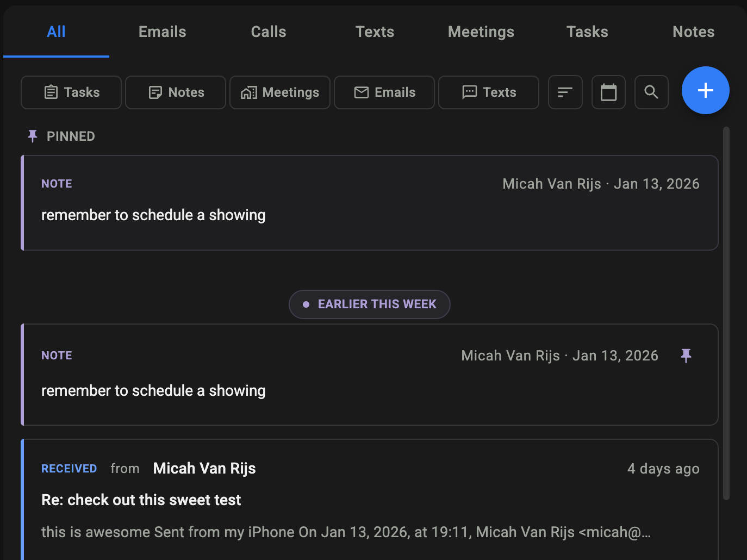This screenshot has height=560, width=747.
Task: Switch to the Emails tab
Action: click(x=162, y=32)
